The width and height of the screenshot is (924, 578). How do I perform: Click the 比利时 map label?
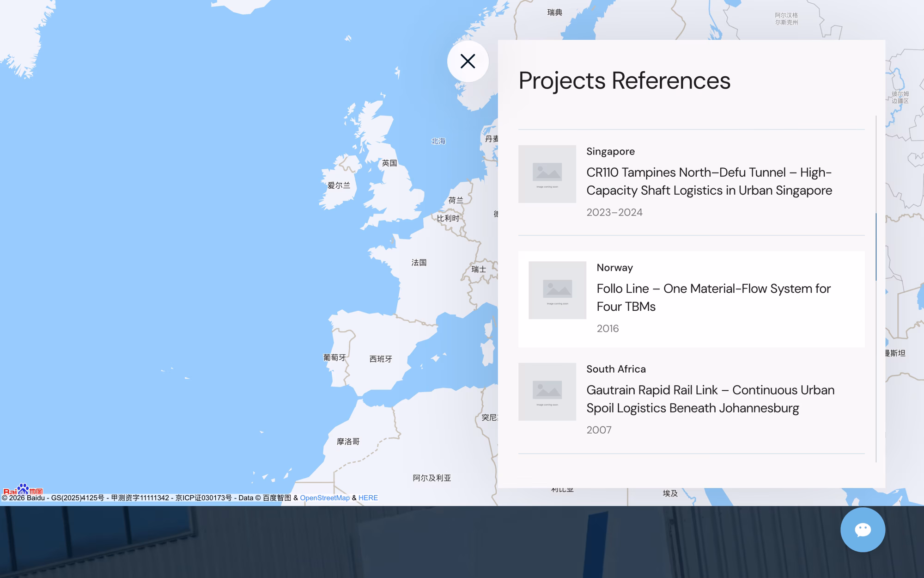coord(448,218)
